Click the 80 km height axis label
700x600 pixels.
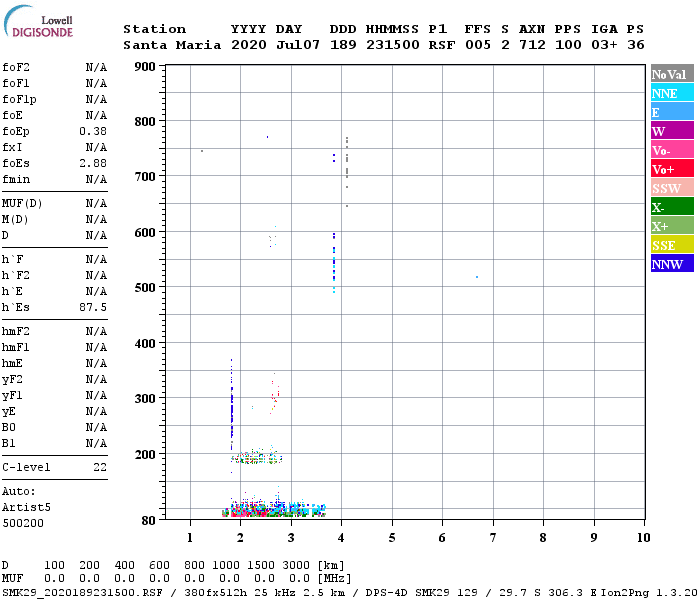pyautogui.click(x=148, y=521)
